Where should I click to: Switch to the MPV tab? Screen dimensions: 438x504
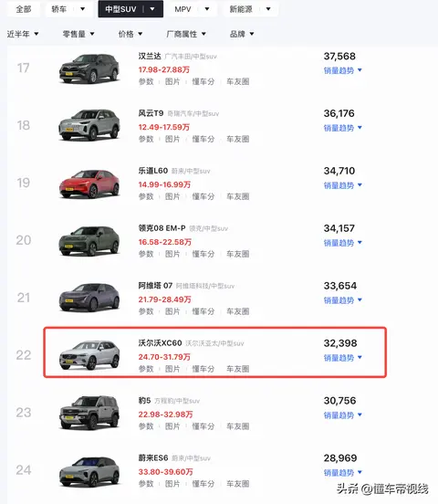click(x=192, y=9)
